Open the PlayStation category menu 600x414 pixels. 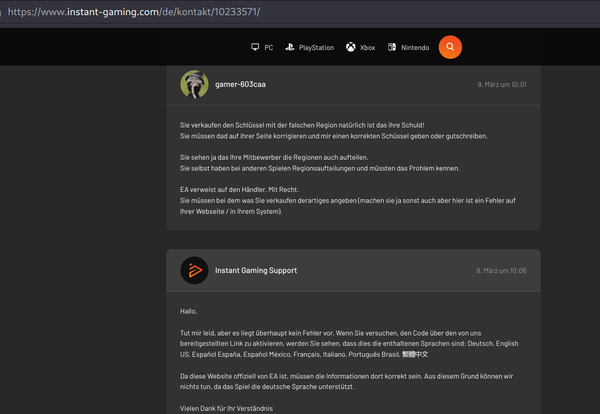tap(310, 47)
